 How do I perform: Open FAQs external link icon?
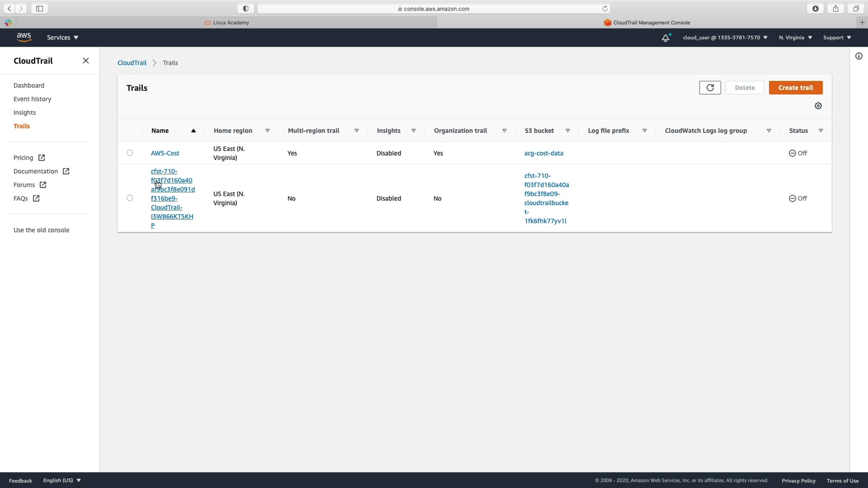[36, 198]
